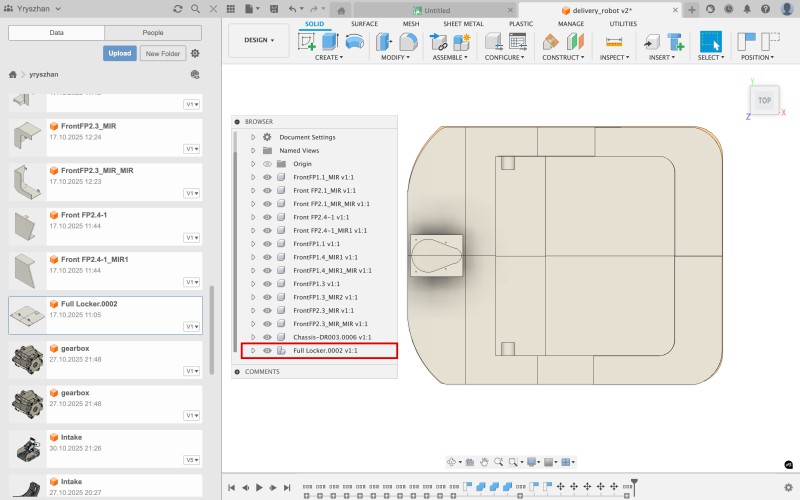Hide the FrontFP2.3_MIR v1:1 component

click(267, 310)
